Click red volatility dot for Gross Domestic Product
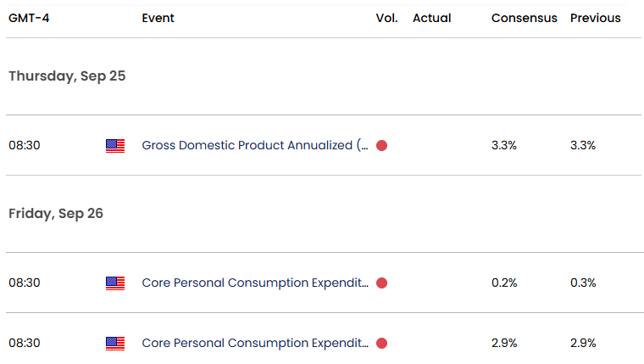 pos(381,146)
